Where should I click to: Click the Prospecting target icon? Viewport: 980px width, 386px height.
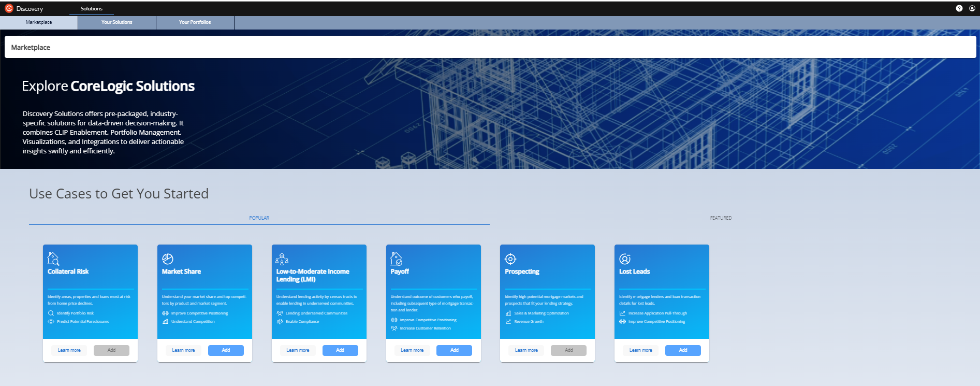click(x=510, y=259)
